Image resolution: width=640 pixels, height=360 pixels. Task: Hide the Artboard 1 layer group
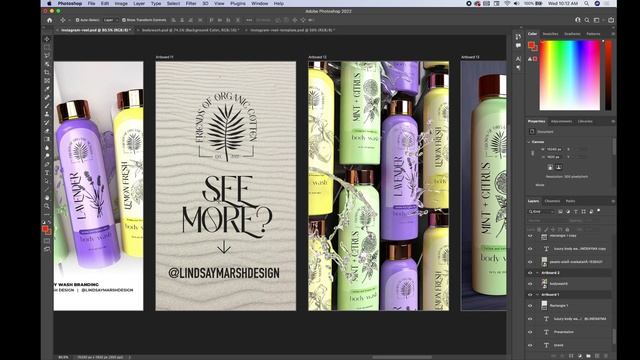click(x=530, y=294)
